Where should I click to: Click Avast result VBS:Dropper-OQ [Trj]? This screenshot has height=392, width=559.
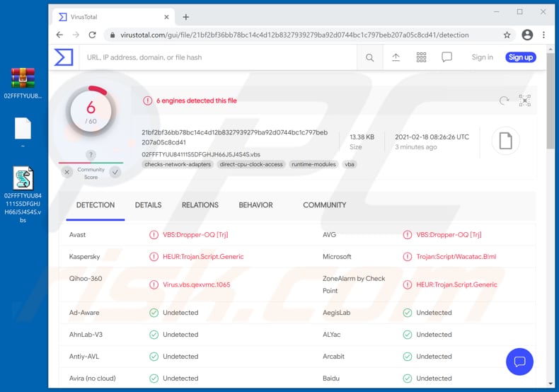tap(195, 235)
